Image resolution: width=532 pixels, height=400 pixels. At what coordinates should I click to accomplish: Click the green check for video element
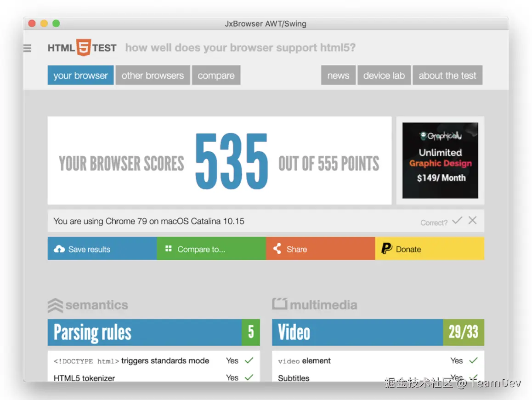[473, 360]
